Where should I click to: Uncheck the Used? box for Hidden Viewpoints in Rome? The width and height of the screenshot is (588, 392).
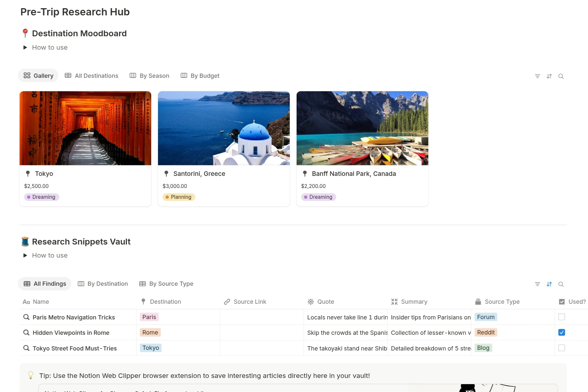click(562, 332)
